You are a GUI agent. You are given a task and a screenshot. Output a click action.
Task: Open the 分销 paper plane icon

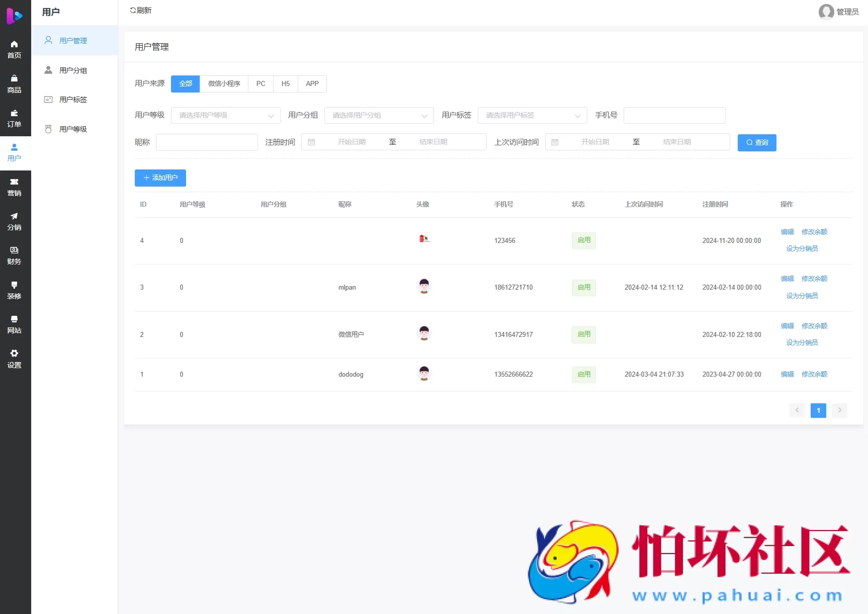coord(14,216)
